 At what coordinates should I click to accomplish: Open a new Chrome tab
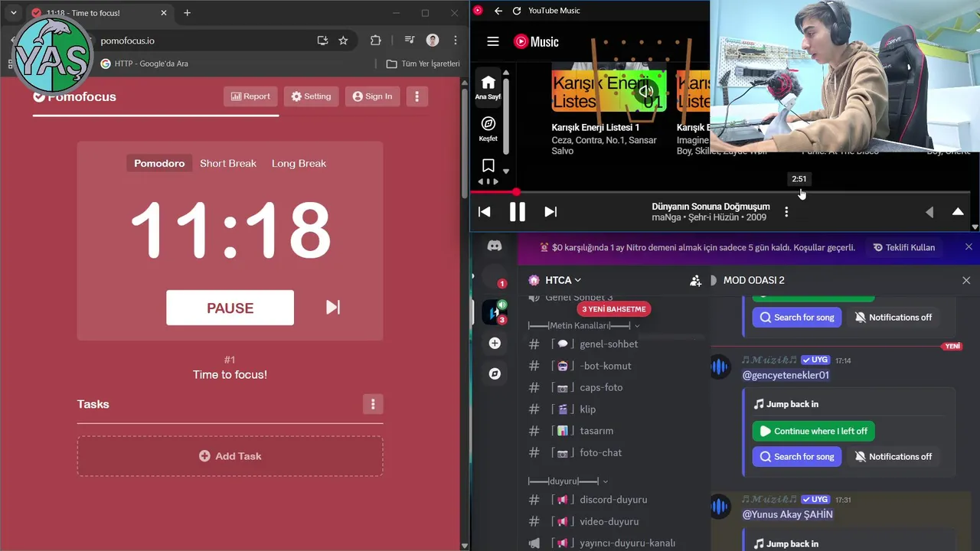[x=187, y=13]
